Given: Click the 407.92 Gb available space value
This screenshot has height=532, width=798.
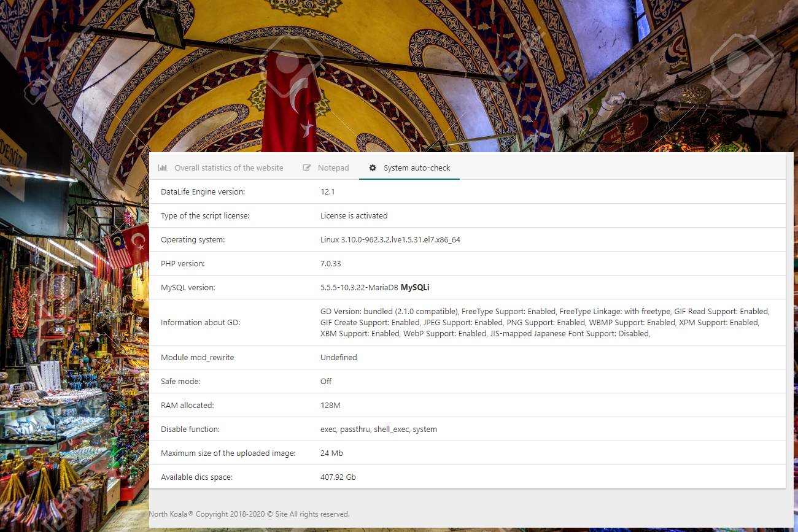Looking at the screenshot, I should (338, 477).
